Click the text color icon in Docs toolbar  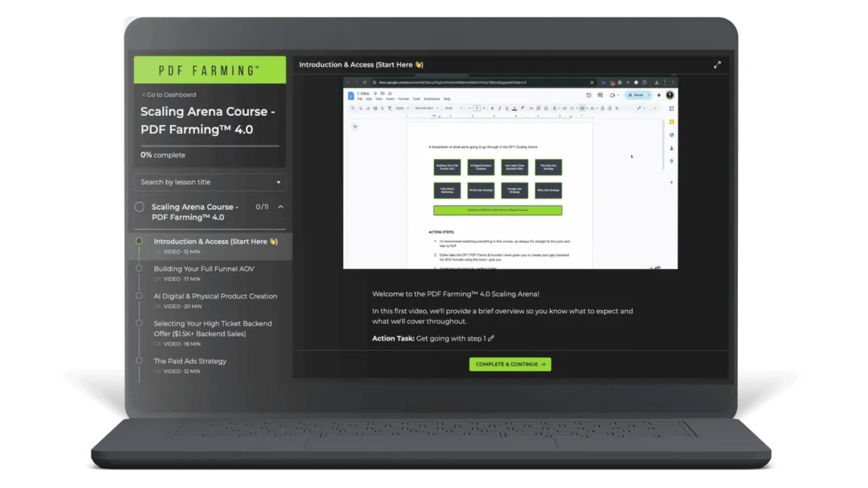pyautogui.click(x=514, y=108)
